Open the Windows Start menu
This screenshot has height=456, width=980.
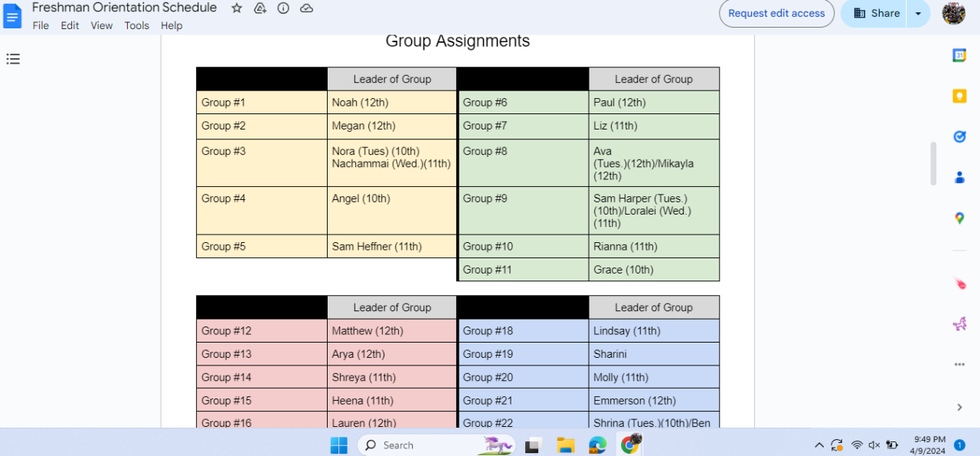click(x=338, y=445)
